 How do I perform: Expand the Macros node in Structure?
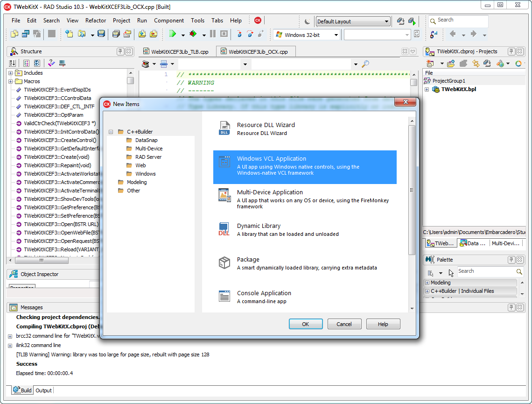coord(11,81)
